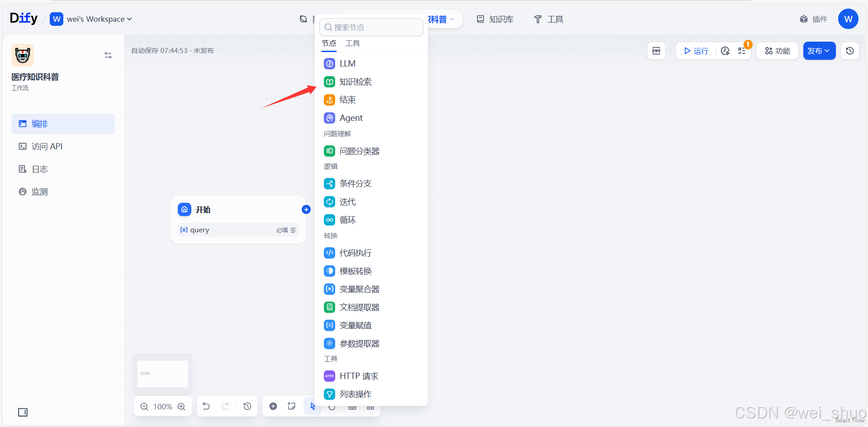The image size is (868, 427).
Task: Add the 列表操作 tool node
Action: 356,394
